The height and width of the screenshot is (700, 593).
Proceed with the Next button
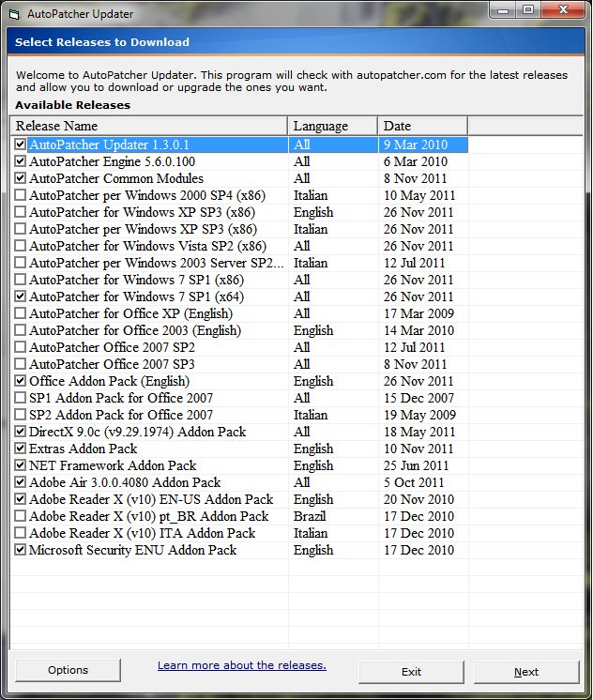pos(526,672)
